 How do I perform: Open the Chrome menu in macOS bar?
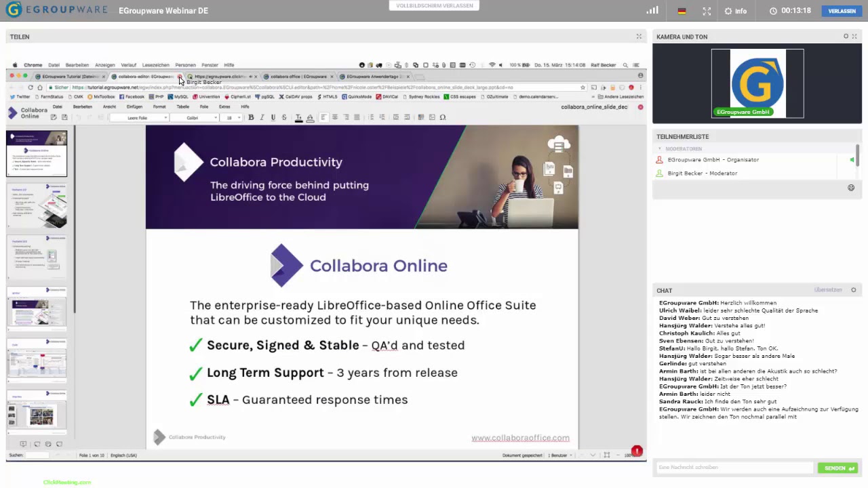point(33,65)
